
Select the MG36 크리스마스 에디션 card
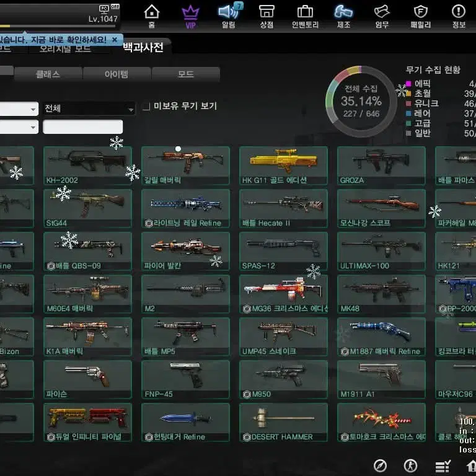[283, 294]
